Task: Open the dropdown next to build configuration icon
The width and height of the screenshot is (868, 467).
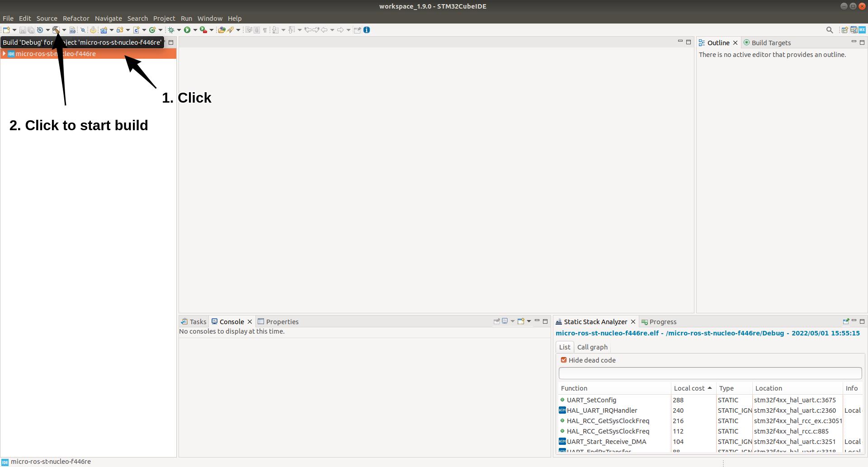Action: 47,30
